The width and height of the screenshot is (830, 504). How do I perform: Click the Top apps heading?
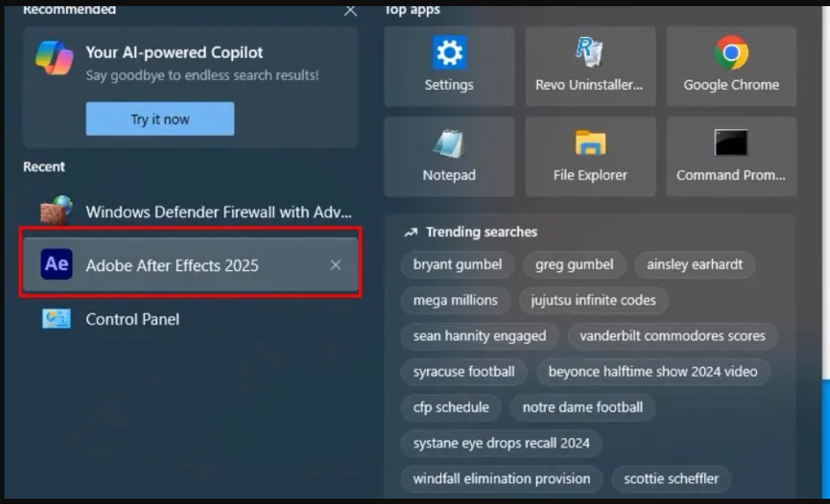(412, 10)
